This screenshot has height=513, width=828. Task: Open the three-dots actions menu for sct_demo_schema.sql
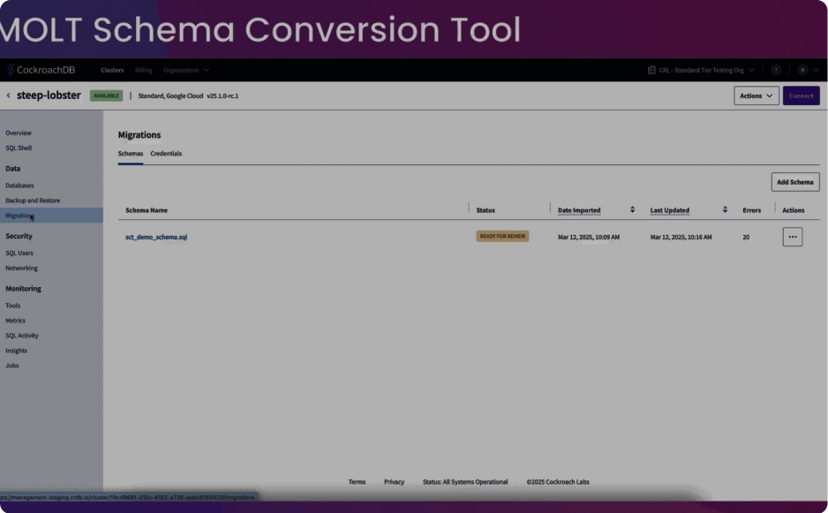click(x=792, y=237)
